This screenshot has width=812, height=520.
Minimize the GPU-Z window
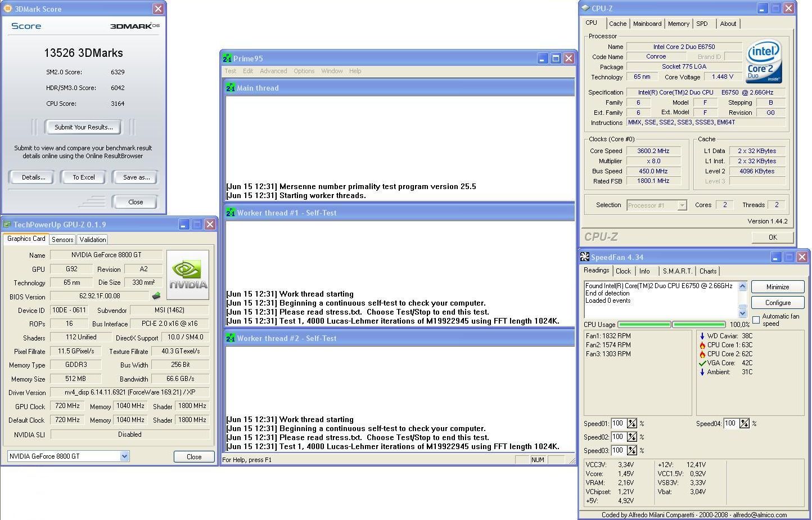(184, 224)
